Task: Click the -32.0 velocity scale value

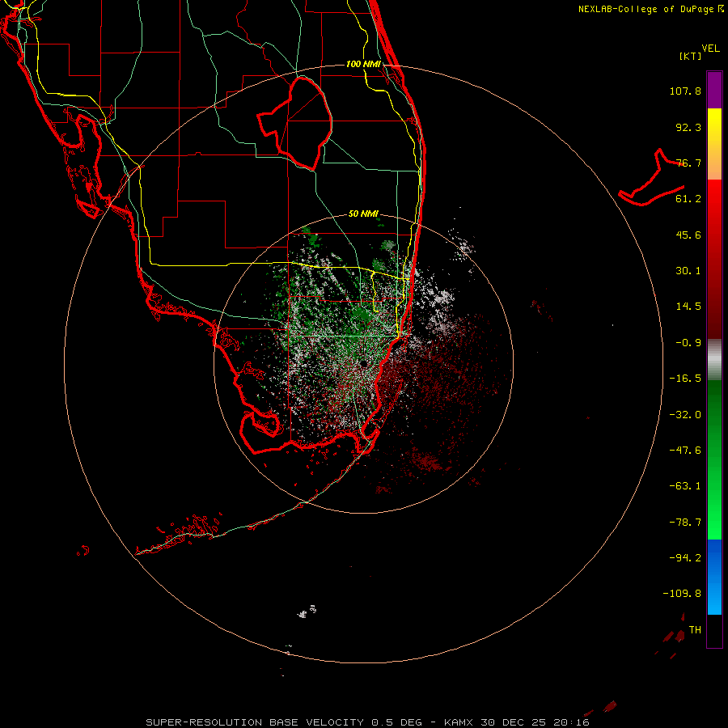Action: click(x=685, y=415)
